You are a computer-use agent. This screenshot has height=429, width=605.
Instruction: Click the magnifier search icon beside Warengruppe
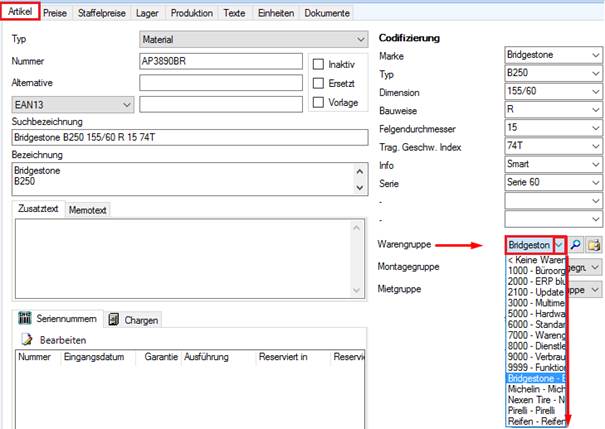[576, 245]
